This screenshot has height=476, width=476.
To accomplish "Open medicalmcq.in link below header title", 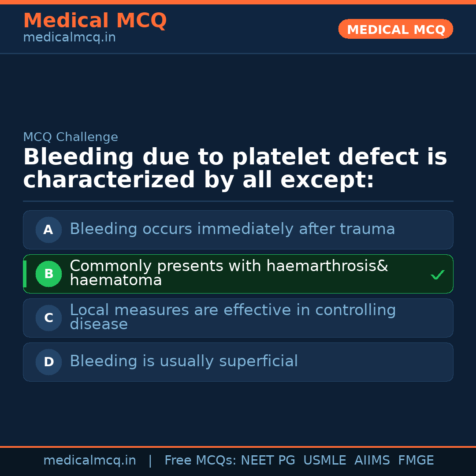I will (69, 37).
